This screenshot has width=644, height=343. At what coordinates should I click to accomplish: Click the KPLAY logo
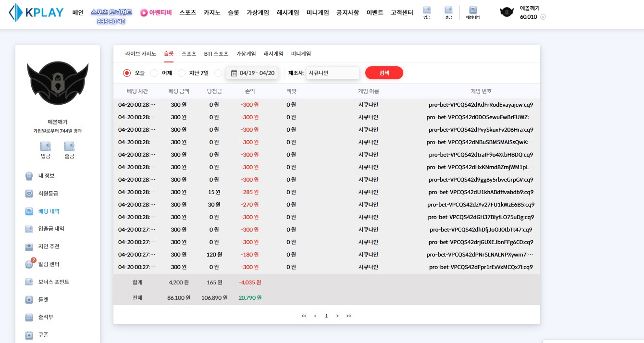click(x=36, y=13)
